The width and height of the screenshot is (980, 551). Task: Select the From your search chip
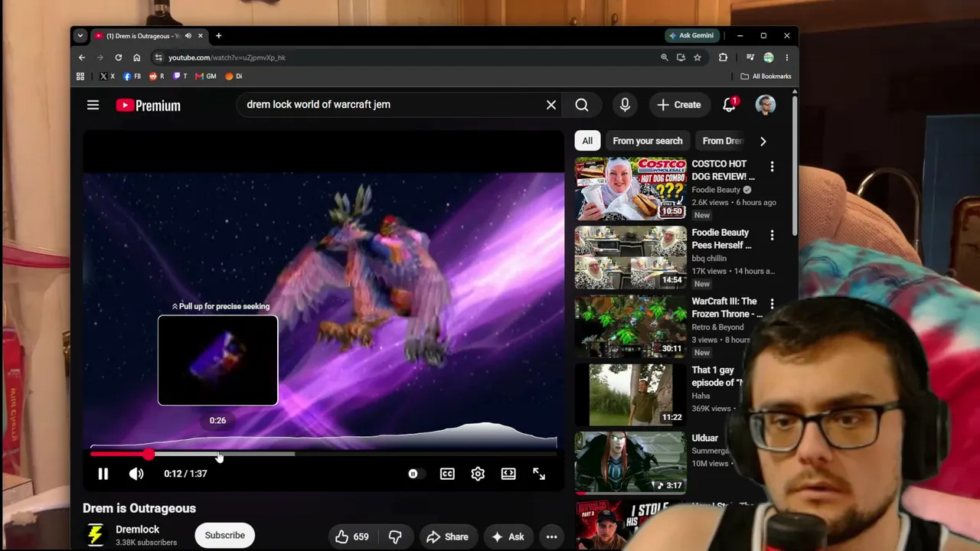click(x=648, y=141)
